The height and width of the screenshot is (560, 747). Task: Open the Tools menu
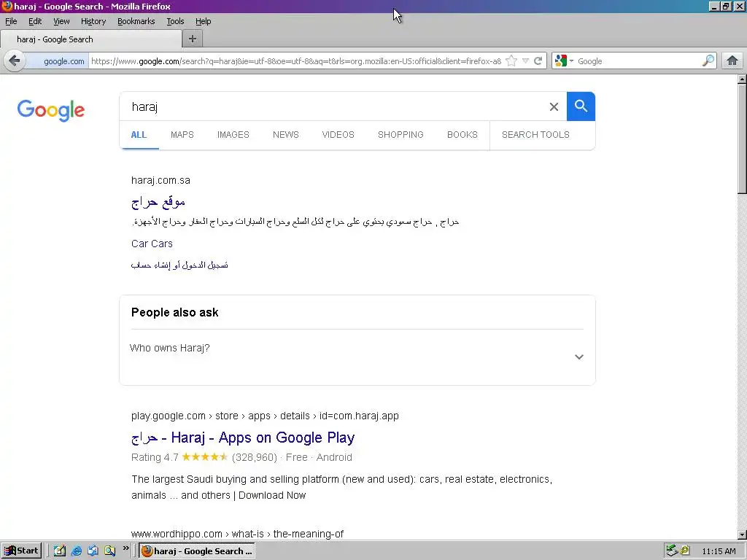click(175, 21)
